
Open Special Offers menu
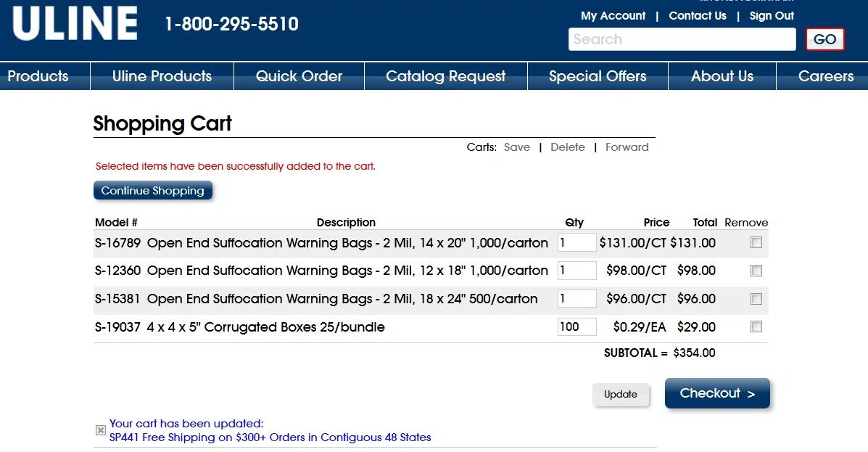click(598, 76)
